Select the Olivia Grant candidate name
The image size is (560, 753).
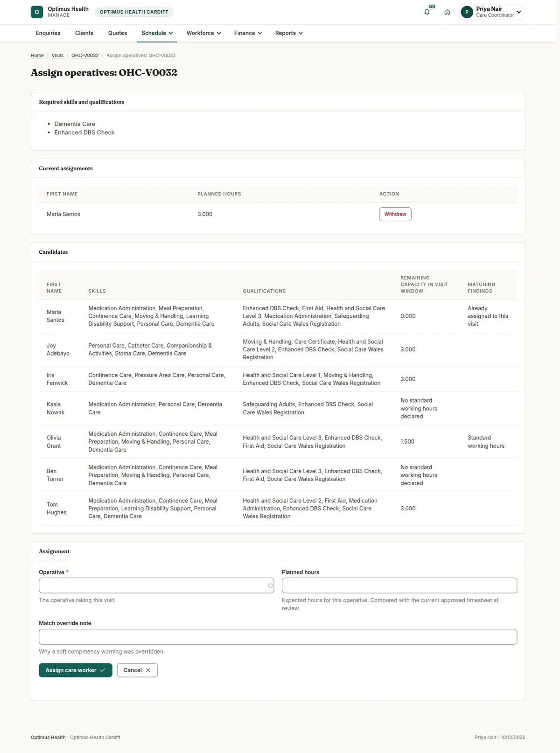[x=54, y=442]
